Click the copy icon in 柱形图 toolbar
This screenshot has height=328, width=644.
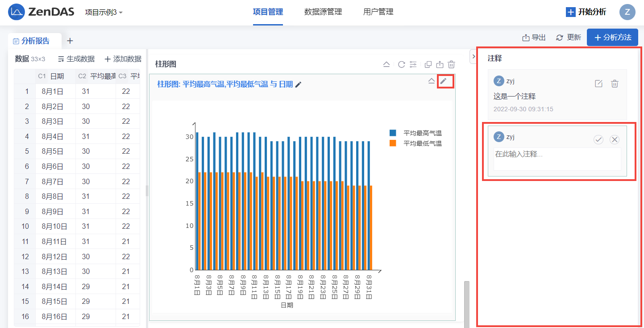point(428,64)
